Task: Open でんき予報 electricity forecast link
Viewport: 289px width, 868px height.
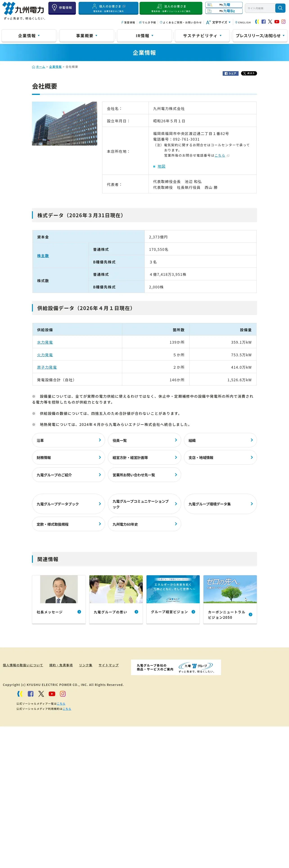Action: pyautogui.click(x=147, y=23)
